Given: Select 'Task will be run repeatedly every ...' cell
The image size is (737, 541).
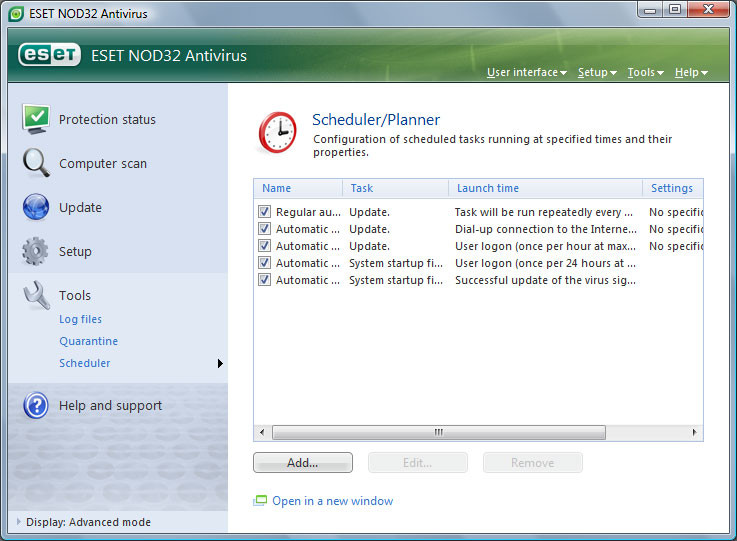Looking at the screenshot, I should pyautogui.click(x=543, y=212).
